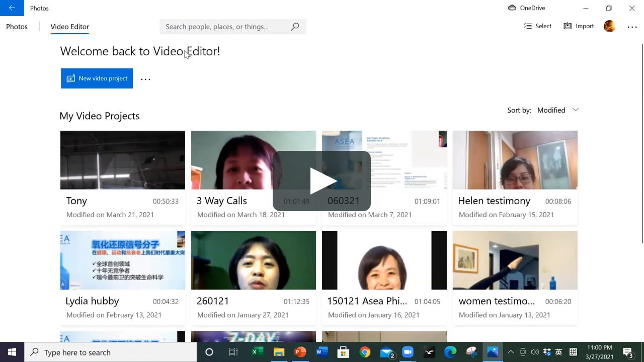644x362 pixels.
Task: Choose Select in the top toolbar
Action: pos(537,26)
